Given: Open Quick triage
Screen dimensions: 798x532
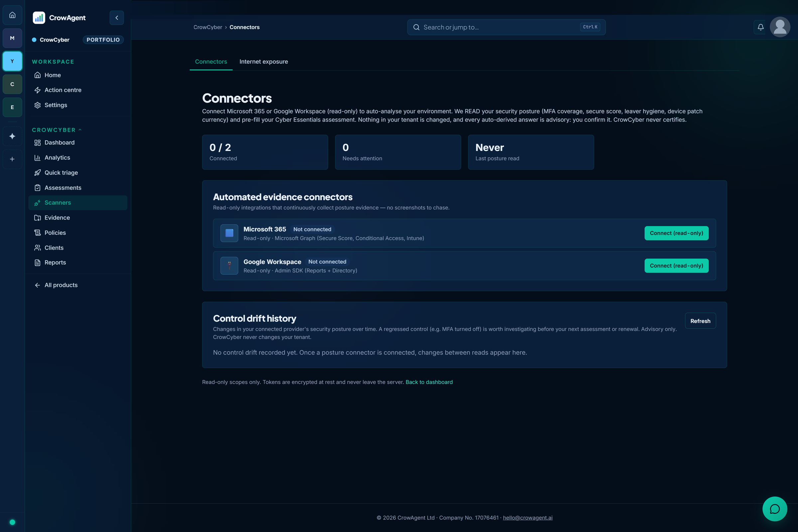Looking at the screenshot, I should point(78,172).
